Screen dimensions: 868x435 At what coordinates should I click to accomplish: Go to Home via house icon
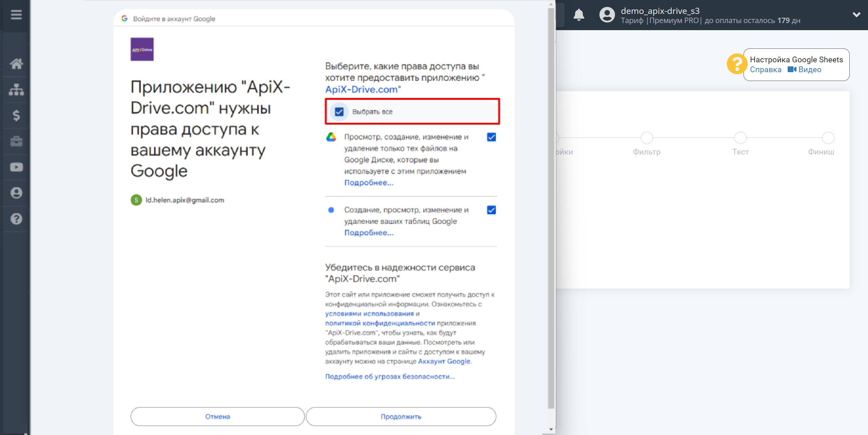click(16, 64)
